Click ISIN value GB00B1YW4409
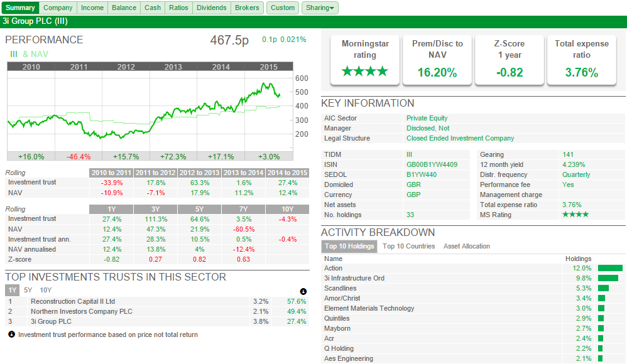Image resolution: width=627 pixels, height=364 pixels. tap(432, 164)
